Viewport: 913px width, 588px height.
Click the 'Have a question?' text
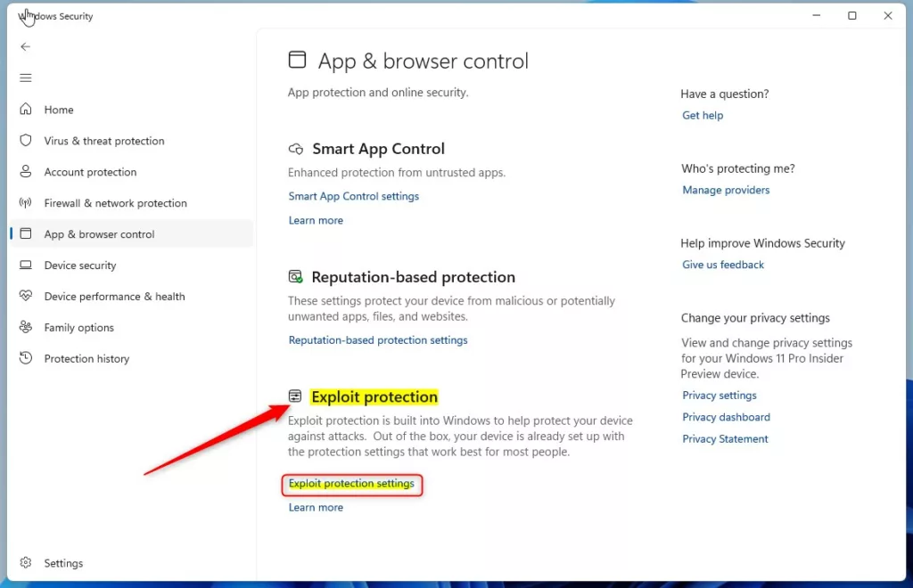(725, 94)
